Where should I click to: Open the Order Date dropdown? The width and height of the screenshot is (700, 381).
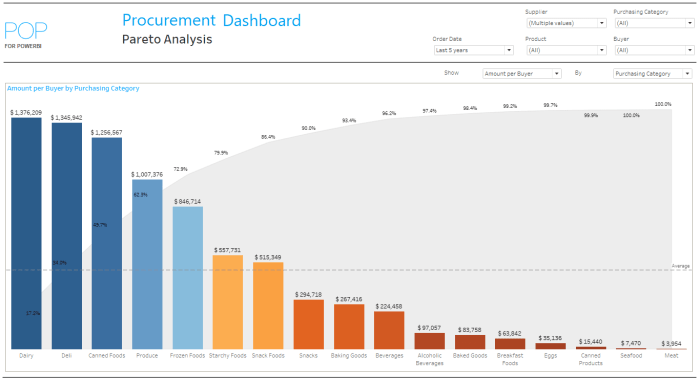click(x=473, y=50)
